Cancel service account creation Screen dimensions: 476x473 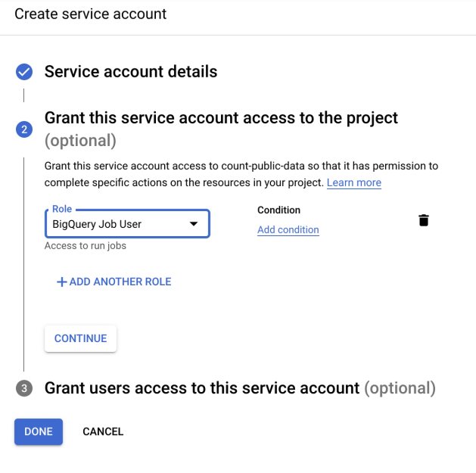[103, 431]
